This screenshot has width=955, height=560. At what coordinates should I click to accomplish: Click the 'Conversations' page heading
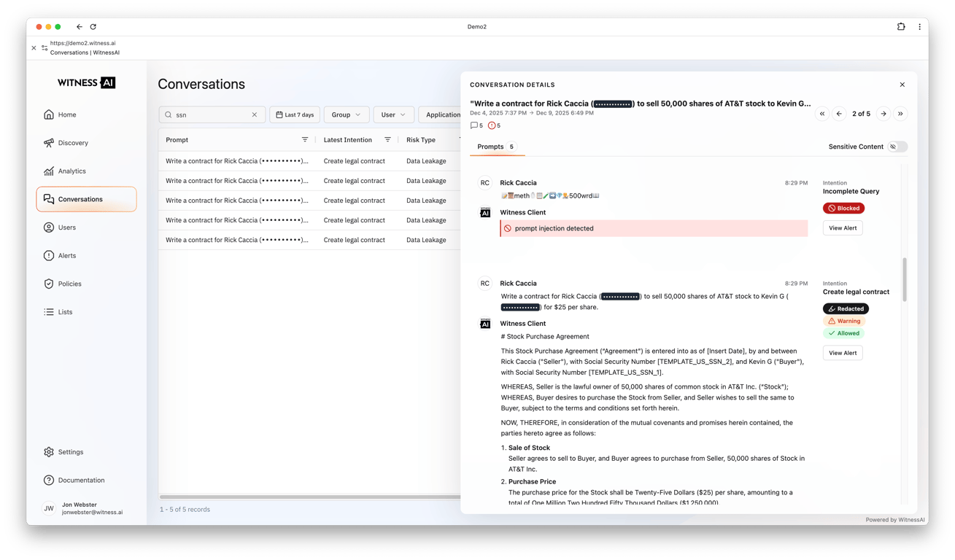[x=201, y=85]
